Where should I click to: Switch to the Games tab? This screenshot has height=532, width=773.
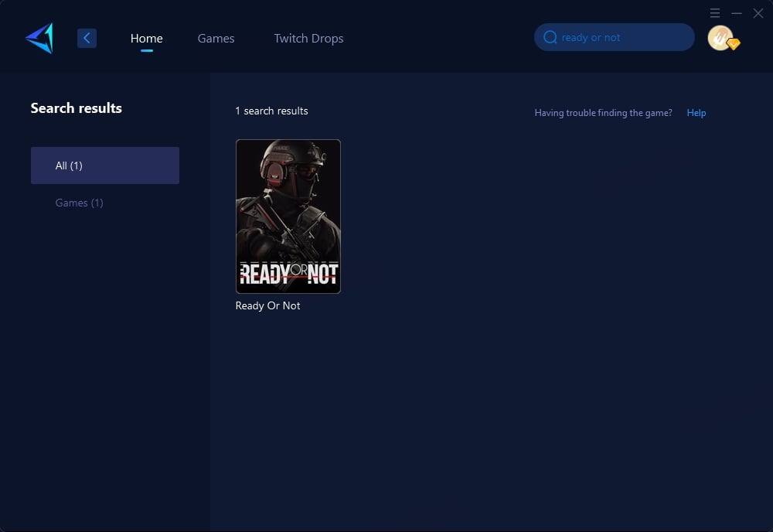pos(216,39)
